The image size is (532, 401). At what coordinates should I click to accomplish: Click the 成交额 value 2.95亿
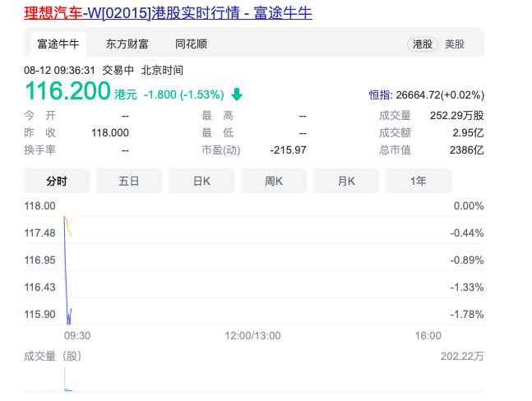(x=468, y=133)
